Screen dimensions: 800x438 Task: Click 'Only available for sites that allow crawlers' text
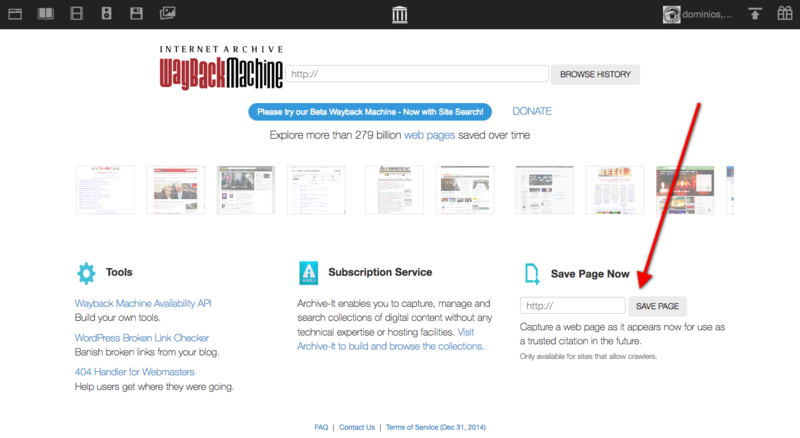click(588, 356)
